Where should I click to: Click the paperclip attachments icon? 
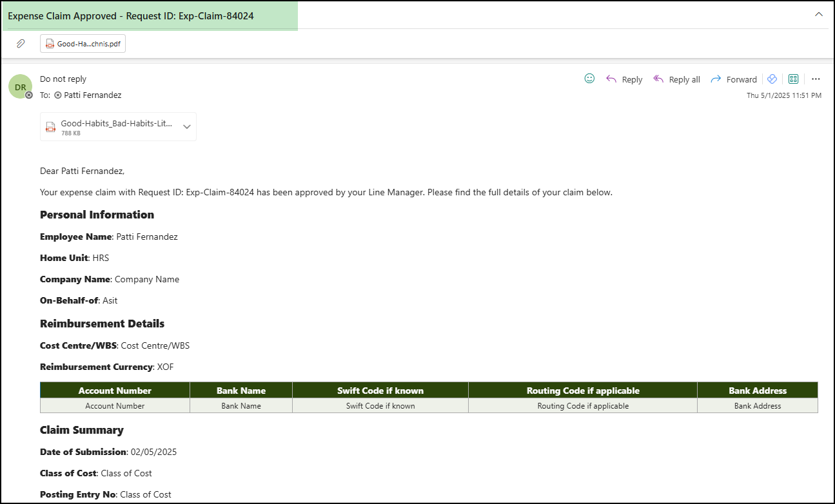coord(20,43)
